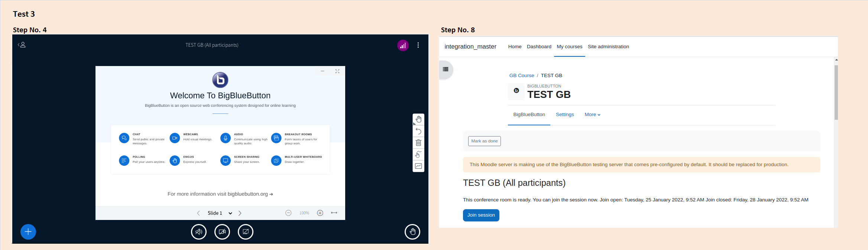Click the Join session button
The image size is (868, 250).
point(481,215)
